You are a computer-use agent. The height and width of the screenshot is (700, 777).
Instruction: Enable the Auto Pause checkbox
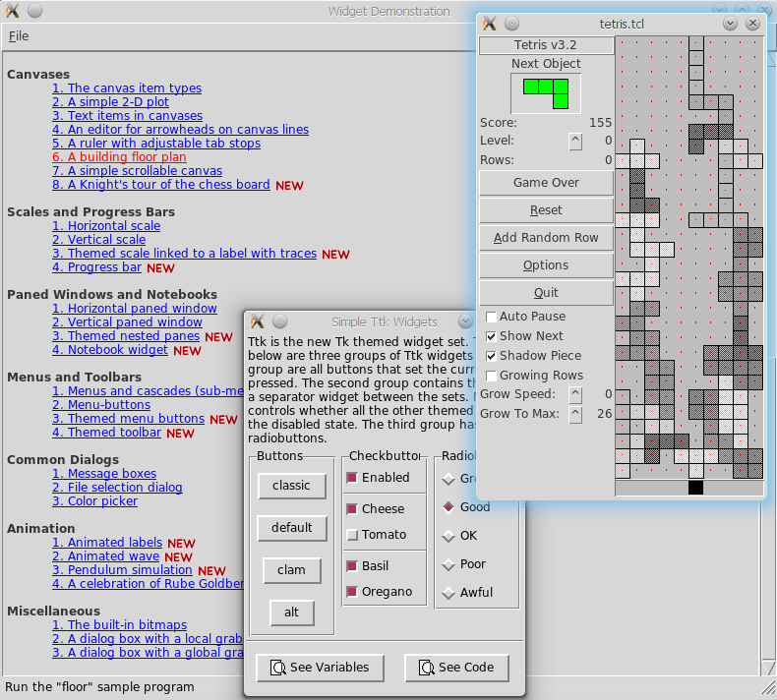coord(491,317)
